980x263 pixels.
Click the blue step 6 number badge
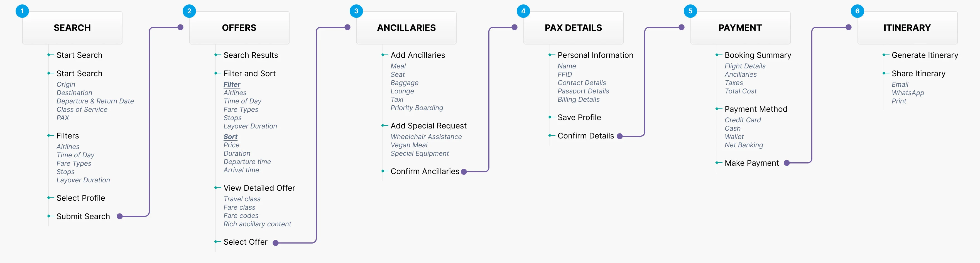pyautogui.click(x=857, y=11)
